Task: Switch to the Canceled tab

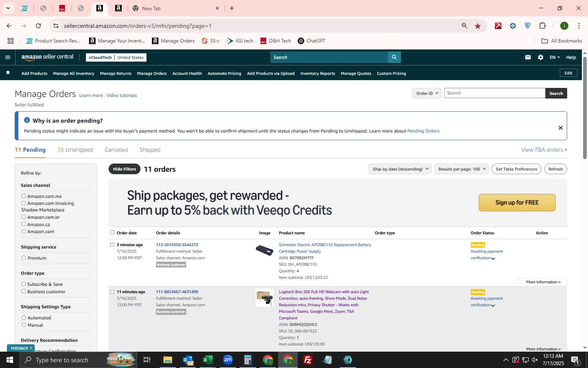Action: (116, 150)
